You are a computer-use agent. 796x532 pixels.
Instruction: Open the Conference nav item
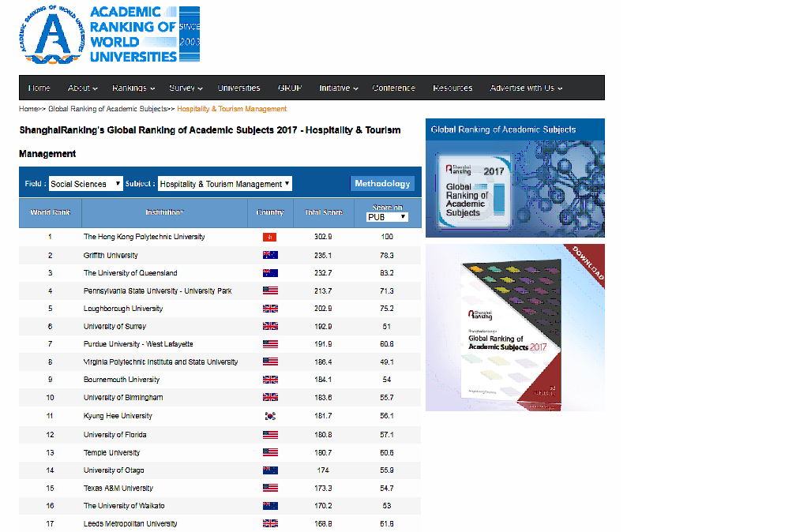[x=393, y=88]
